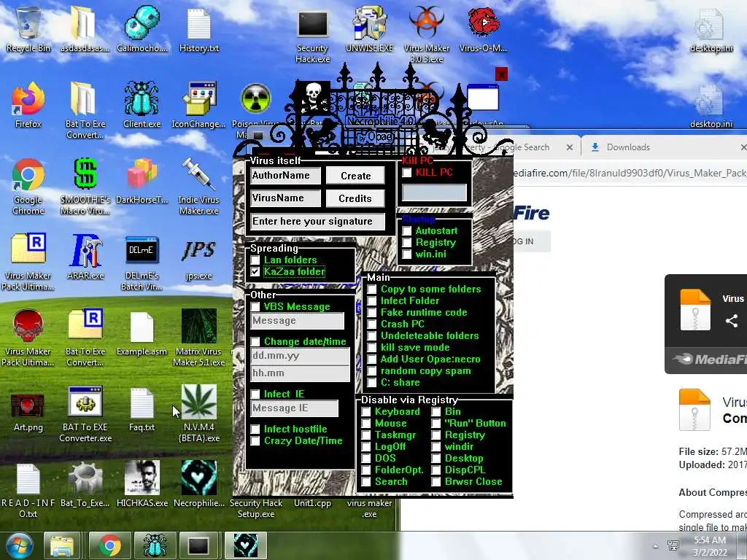Toggle the Fake runtime code checkbox
Screen dimensions: 747x560
pyautogui.click(x=372, y=312)
